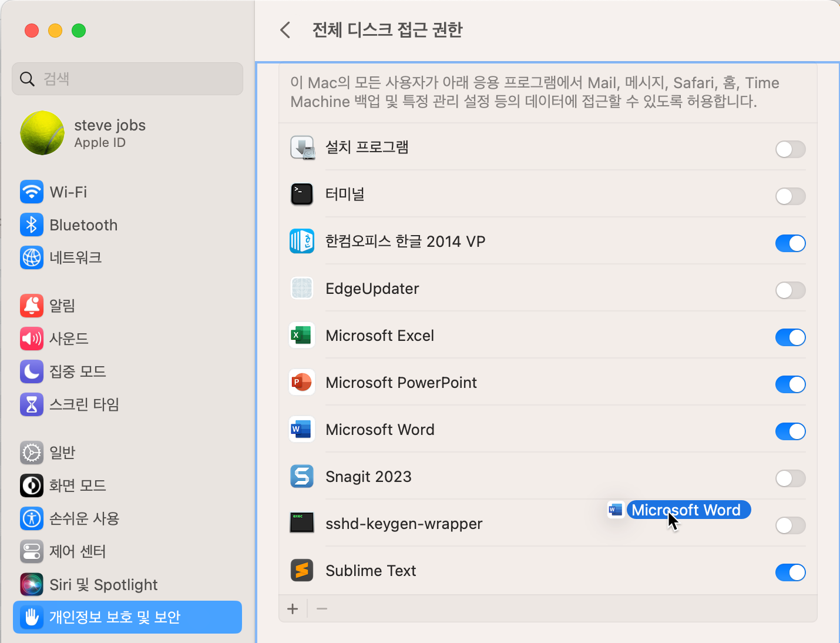This screenshot has height=643, width=840.
Task: Select the Microsoft Excel row text
Action: [380, 336]
